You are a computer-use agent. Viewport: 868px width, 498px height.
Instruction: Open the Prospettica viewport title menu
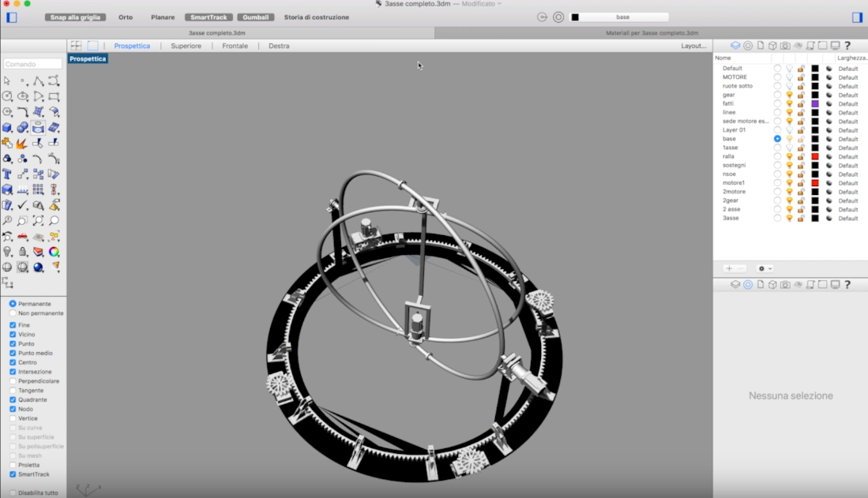[x=88, y=58]
